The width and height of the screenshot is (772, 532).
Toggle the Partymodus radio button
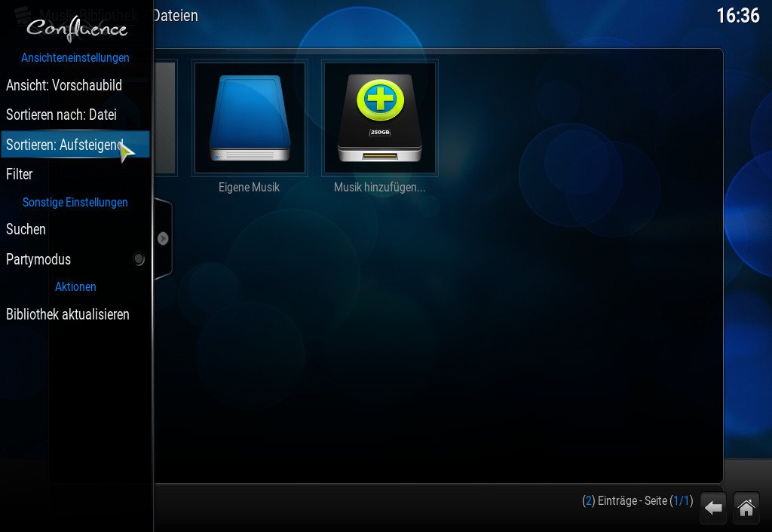pyautogui.click(x=139, y=259)
